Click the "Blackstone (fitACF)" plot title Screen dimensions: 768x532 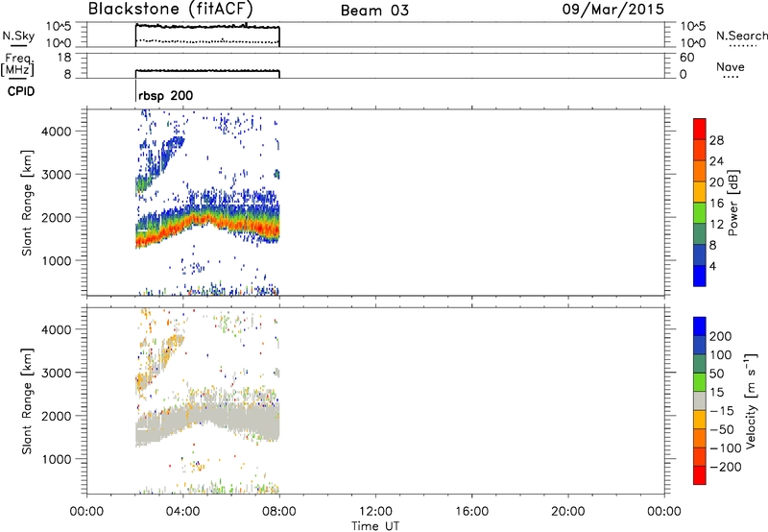pos(171,10)
